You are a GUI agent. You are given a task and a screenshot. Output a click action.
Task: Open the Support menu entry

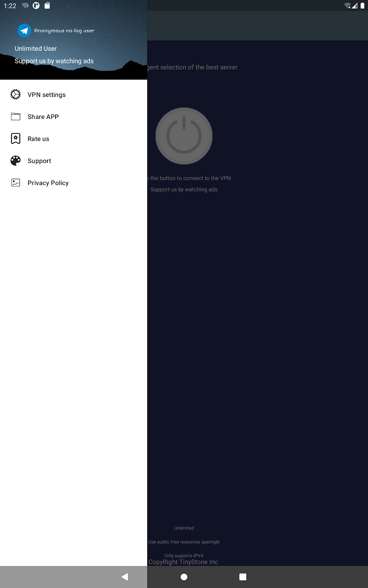tap(74, 161)
